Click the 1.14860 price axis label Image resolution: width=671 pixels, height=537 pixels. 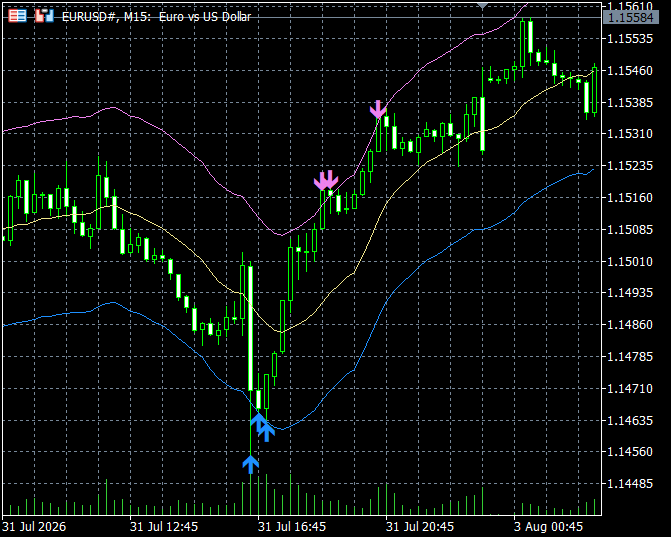pos(630,324)
